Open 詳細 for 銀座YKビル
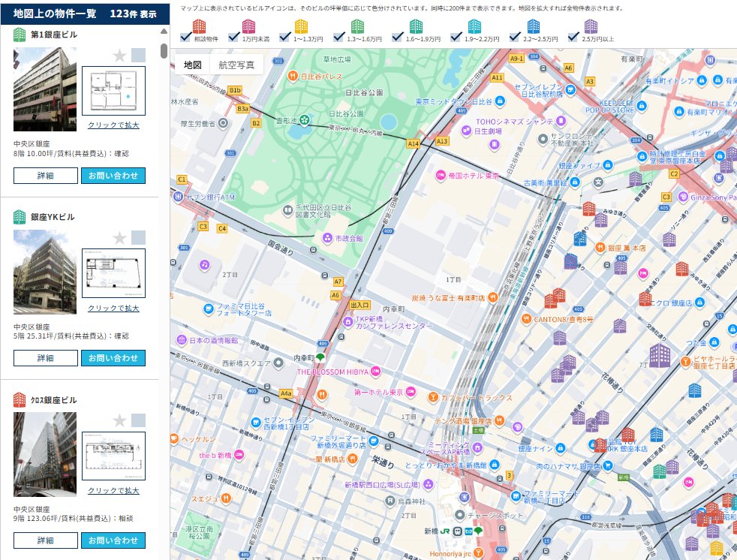This screenshot has height=560, width=737. coord(46,358)
